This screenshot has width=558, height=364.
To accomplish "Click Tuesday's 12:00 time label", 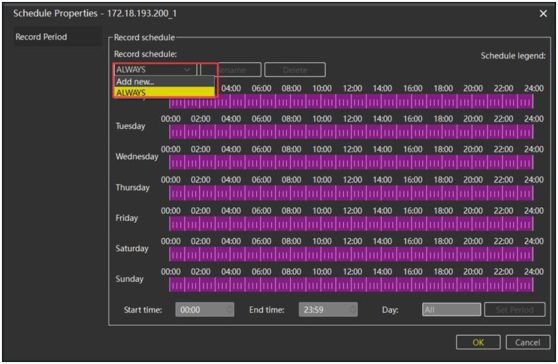I will point(352,119).
